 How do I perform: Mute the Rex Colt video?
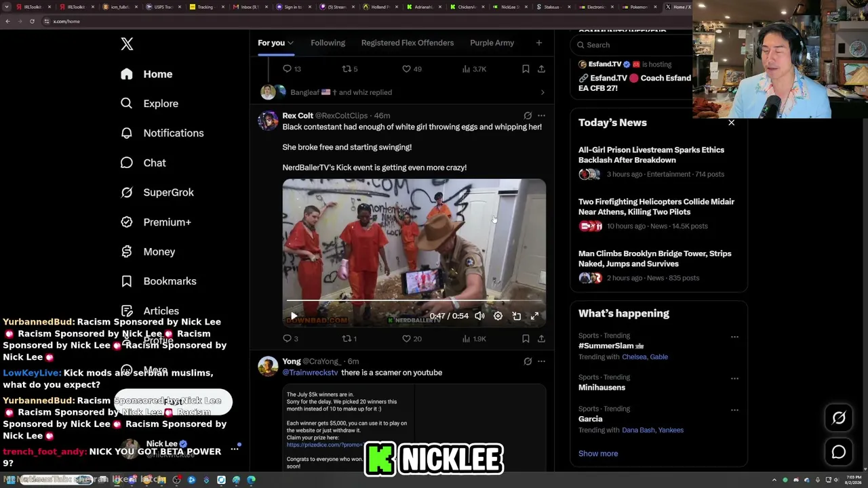[479, 316]
